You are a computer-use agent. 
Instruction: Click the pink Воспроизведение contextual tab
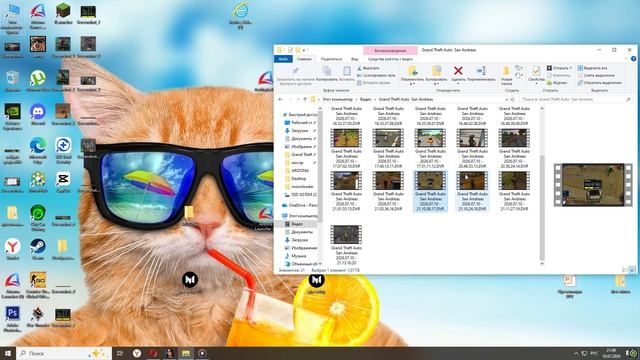(x=390, y=51)
